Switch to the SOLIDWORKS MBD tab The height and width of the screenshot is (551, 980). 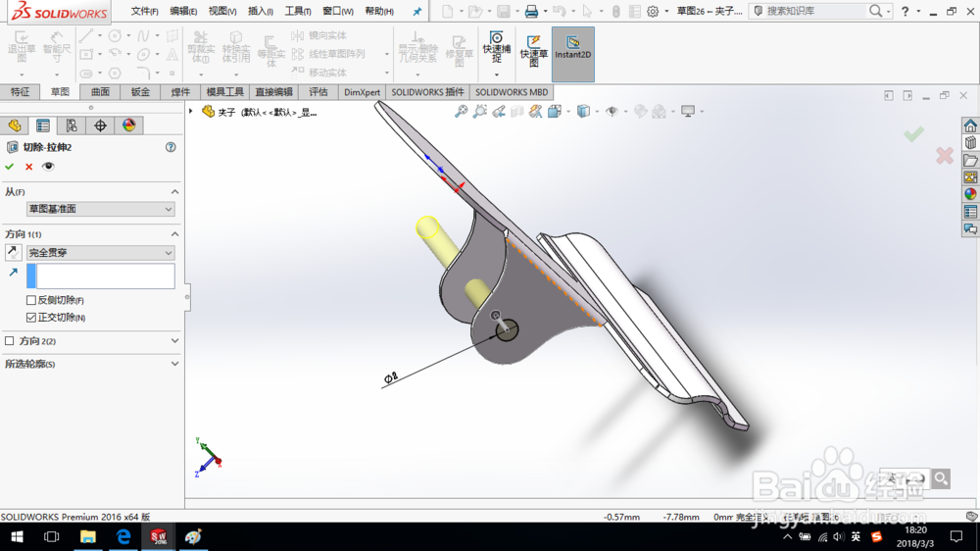[x=512, y=92]
